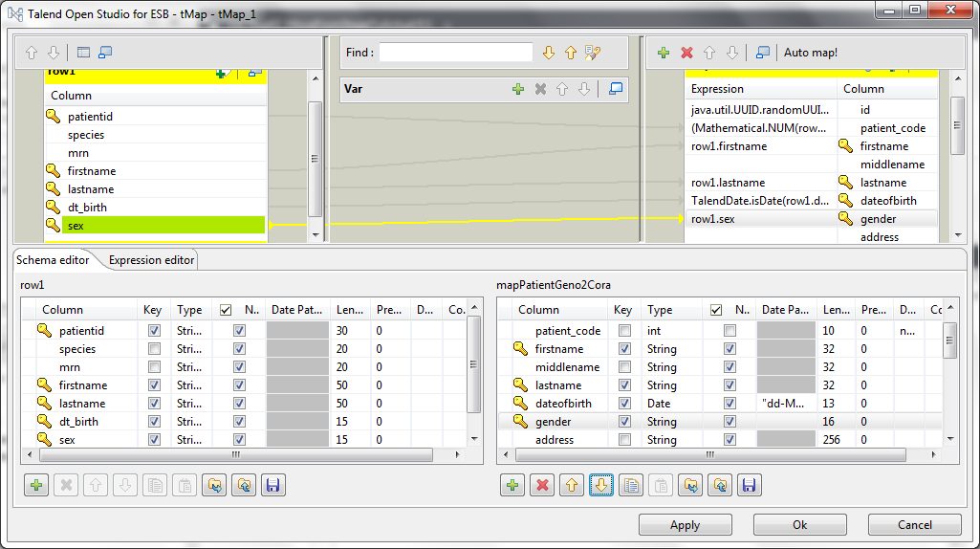Click input panel table view icon
Image resolution: width=980 pixels, height=549 pixels.
click(83, 53)
